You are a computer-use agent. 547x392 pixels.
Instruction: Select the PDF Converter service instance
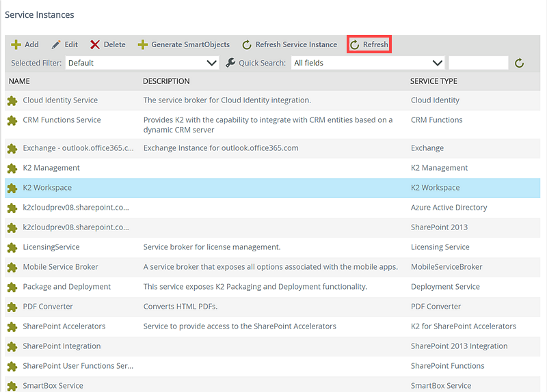(x=48, y=307)
